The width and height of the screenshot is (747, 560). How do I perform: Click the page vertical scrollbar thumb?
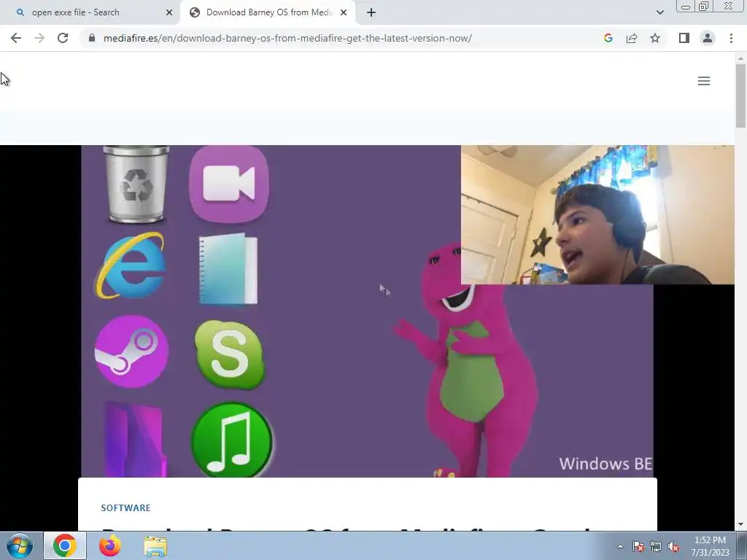point(740,96)
